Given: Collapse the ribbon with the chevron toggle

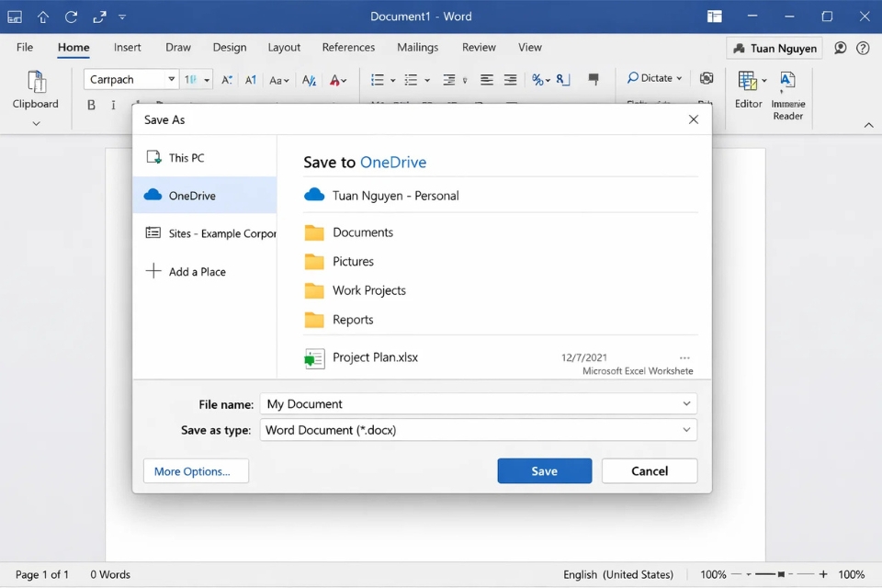Looking at the screenshot, I should (x=868, y=124).
